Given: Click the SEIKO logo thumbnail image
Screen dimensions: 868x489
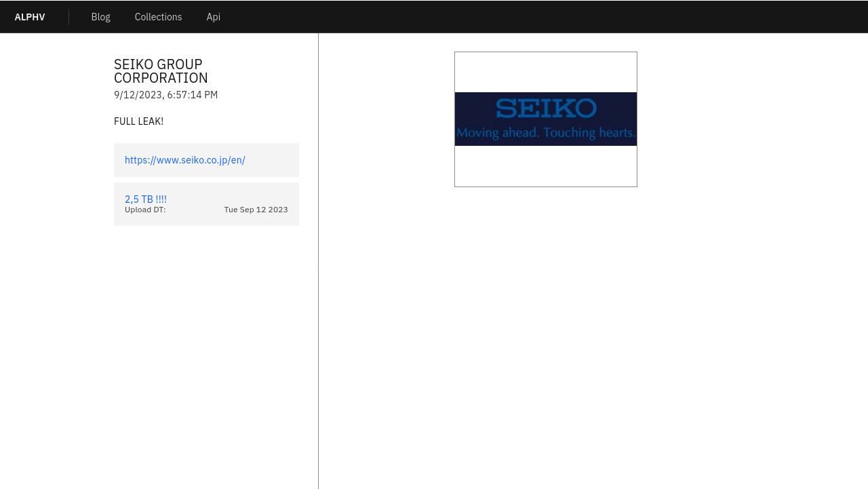Looking at the screenshot, I should coord(546,119).
